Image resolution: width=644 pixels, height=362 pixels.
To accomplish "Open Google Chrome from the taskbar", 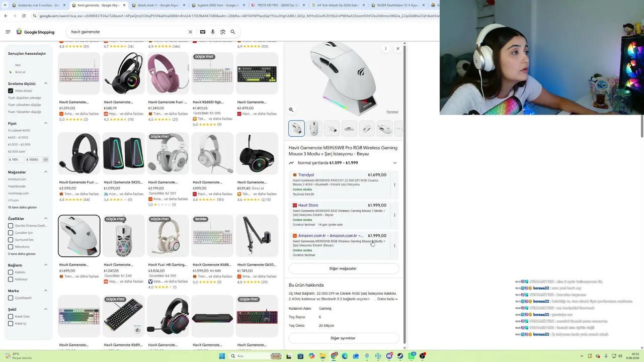I will (x=334, y=356).
